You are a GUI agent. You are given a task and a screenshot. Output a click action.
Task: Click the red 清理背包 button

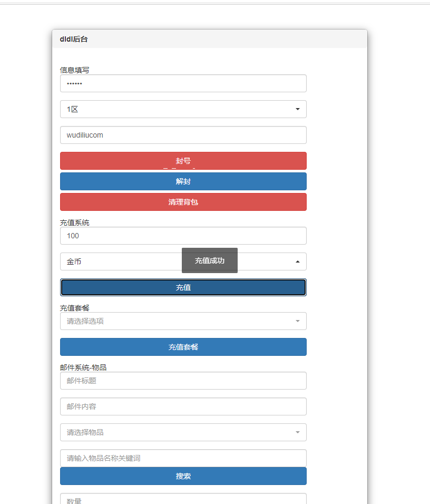tap(183, 202)
